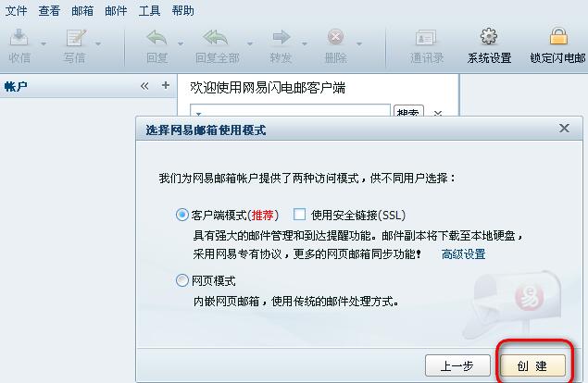The width and height of the screenshot is (588, 383).
Task: Click the 收信 receive mail icon
Action: pos(19,37)
